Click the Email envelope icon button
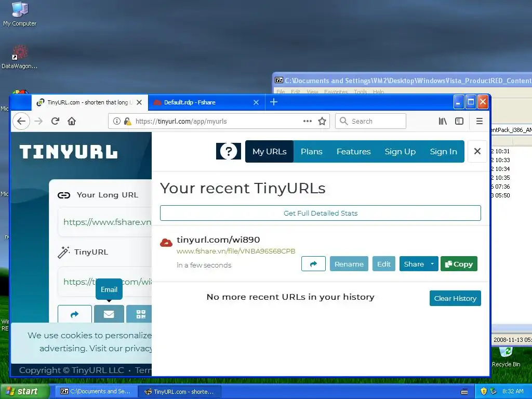Image resolution: width=532 pixels, height=399 pixels. click(109, 314)
